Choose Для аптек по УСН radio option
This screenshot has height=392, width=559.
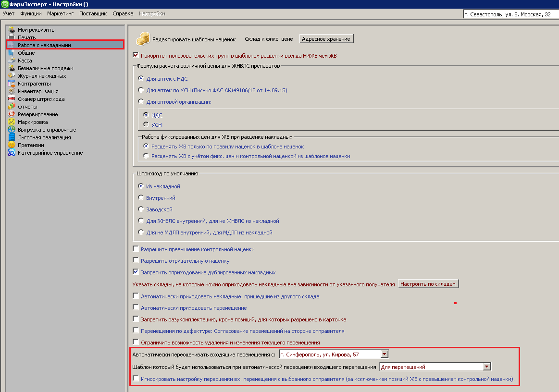141,90
